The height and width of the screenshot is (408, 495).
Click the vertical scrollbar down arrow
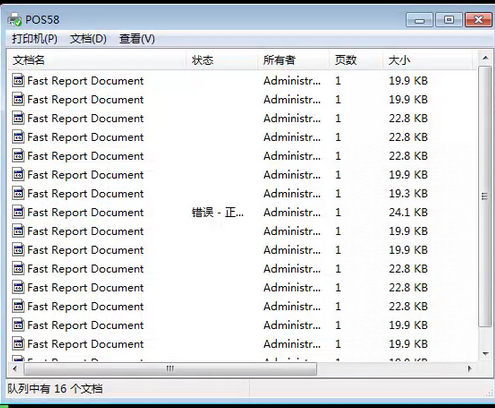(x=485, y=354)
